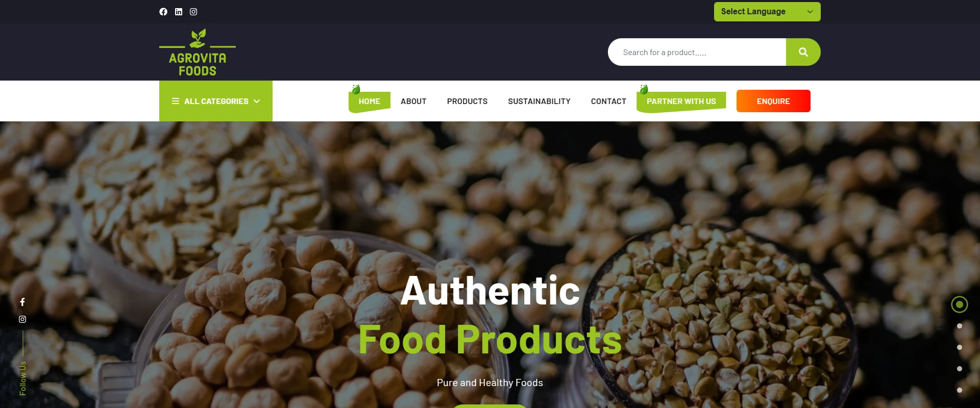Go to the About page

tap(413, 101)
